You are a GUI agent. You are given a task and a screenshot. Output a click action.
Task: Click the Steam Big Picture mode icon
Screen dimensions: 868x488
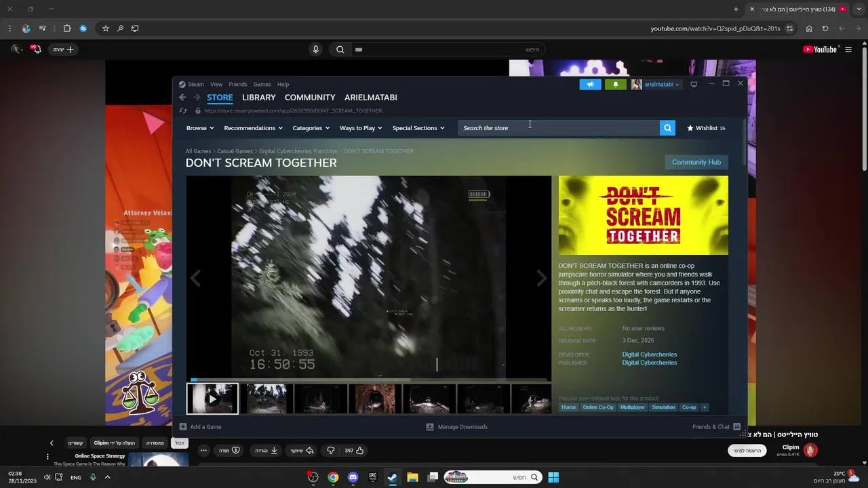(x=694, y=84)
